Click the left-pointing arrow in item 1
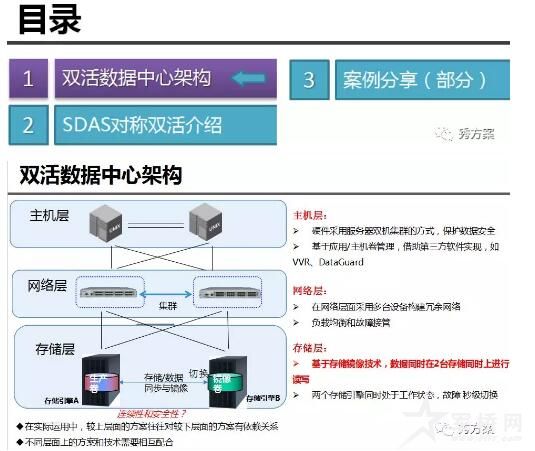 coord(249,78)
